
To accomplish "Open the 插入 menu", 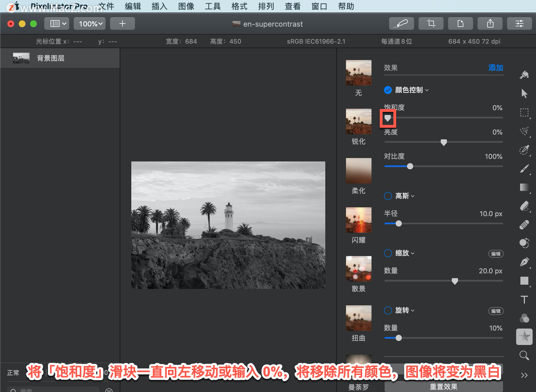I will [159, 6].
